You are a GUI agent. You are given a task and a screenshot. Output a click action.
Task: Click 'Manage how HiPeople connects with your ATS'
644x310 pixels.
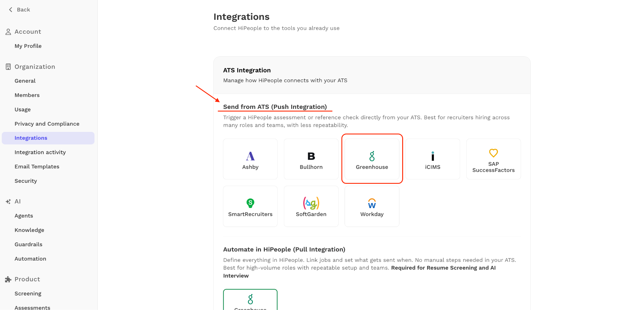pos(285,81)
